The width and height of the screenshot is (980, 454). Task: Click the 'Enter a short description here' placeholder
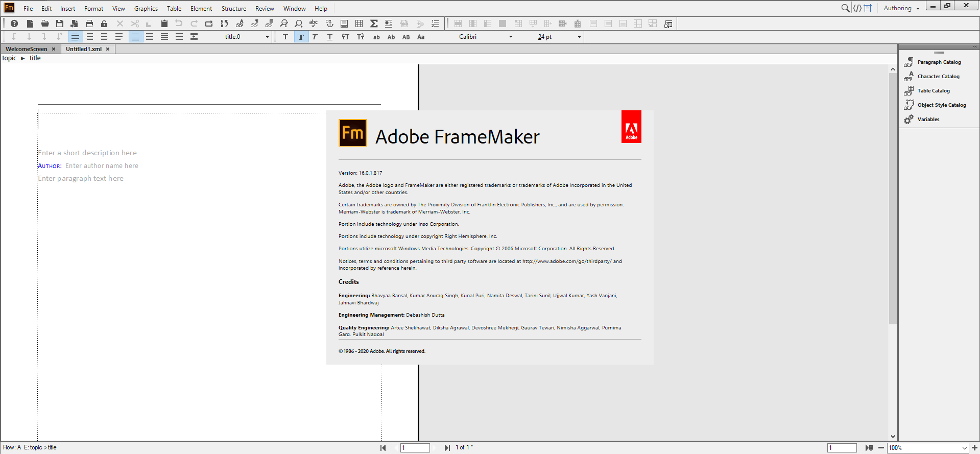[87, 153]
